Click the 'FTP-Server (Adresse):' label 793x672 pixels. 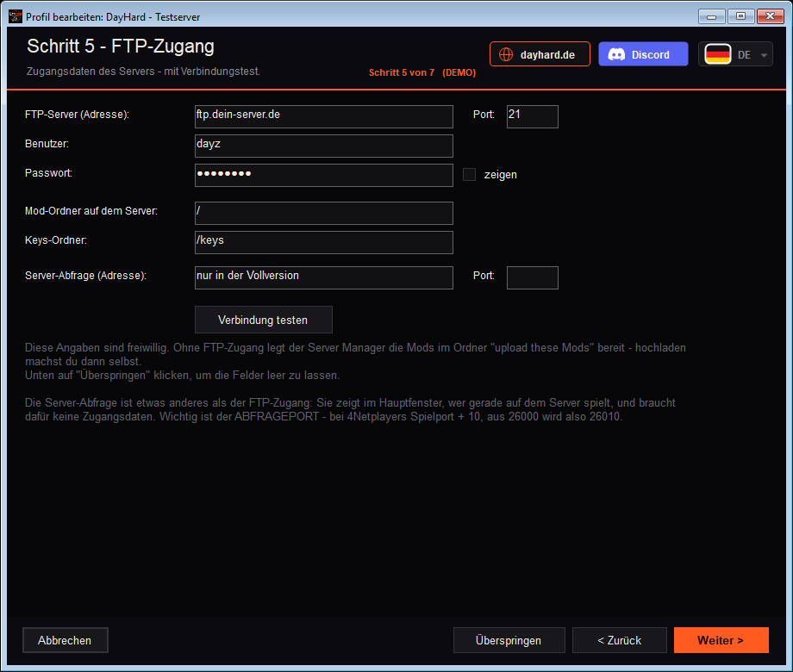coord(77,115)
